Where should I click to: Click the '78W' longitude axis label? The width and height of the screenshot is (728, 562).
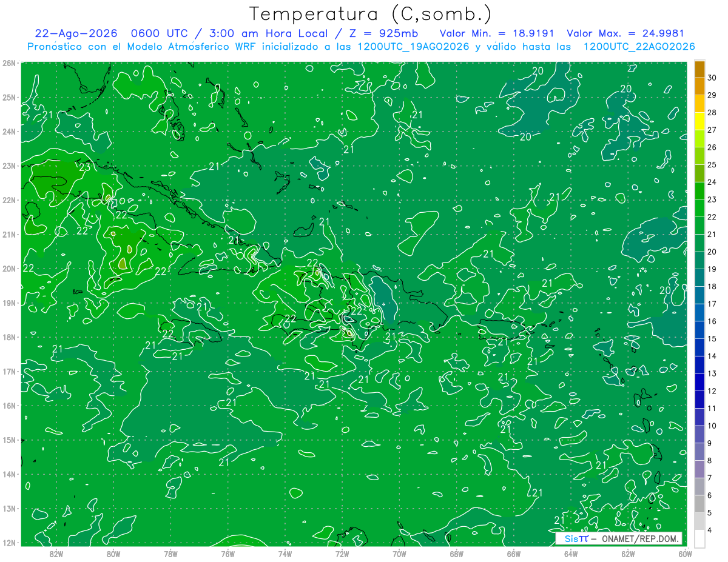pos(170,554)
